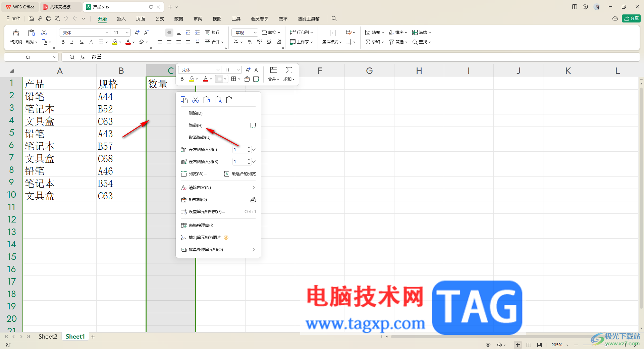Open the font size dropdown in the ribbon
The width and height of the screenshot is (644, 349).
click(127, 33)
